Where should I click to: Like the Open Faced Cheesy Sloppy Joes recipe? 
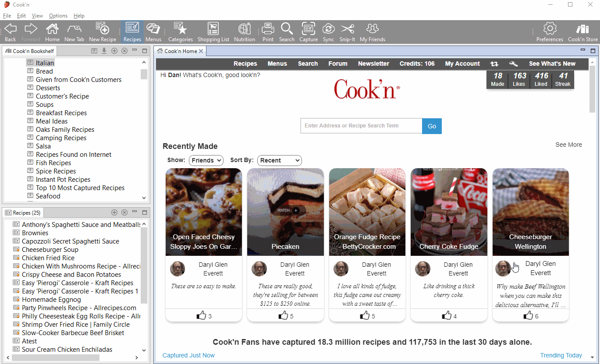(x=201, y=315)
